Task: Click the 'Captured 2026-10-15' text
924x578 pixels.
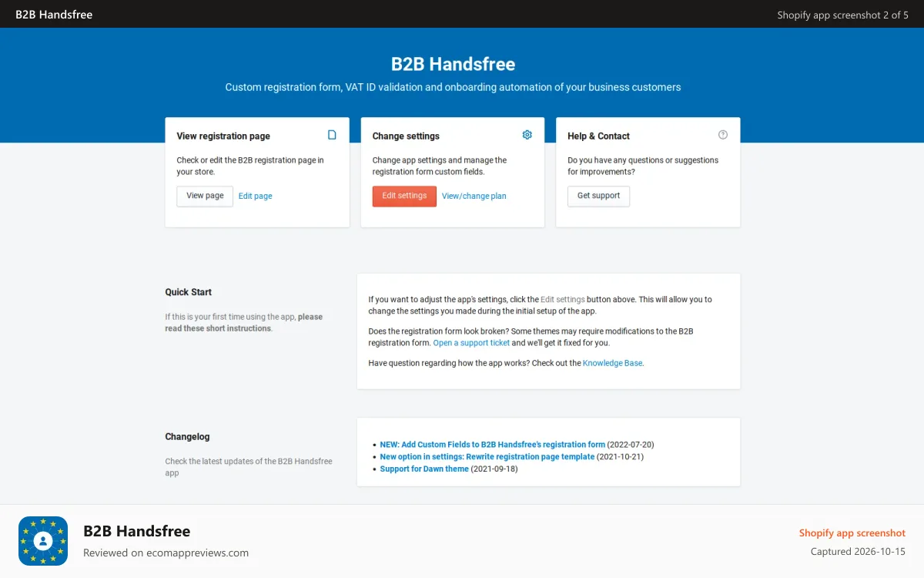Action: coord(858,552)
